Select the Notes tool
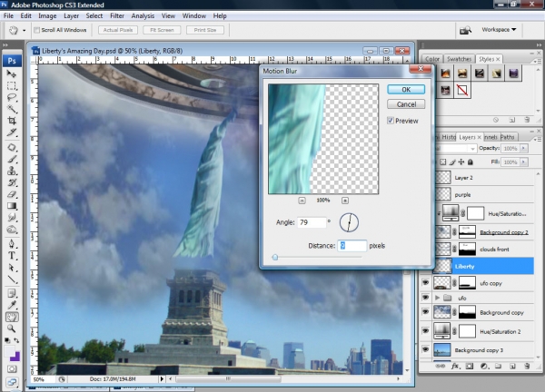The height and width of the screenshot is (392, 545). 12,294
